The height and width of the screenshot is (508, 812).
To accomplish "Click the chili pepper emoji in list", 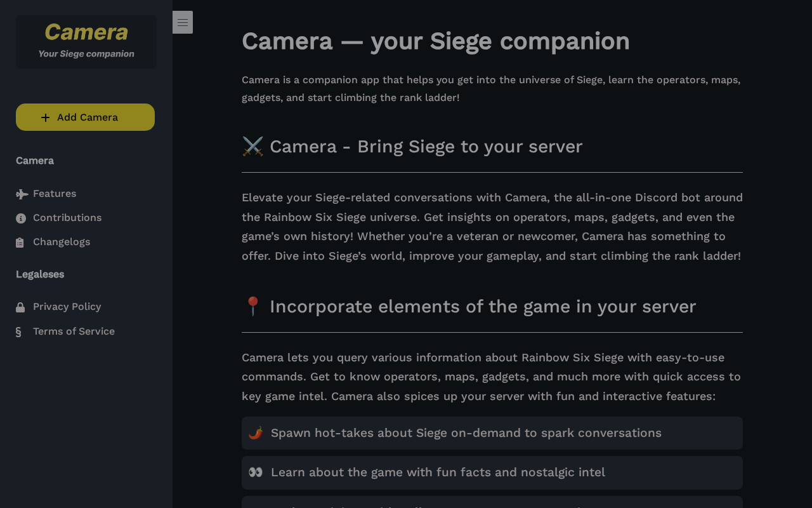I will 256,433.
